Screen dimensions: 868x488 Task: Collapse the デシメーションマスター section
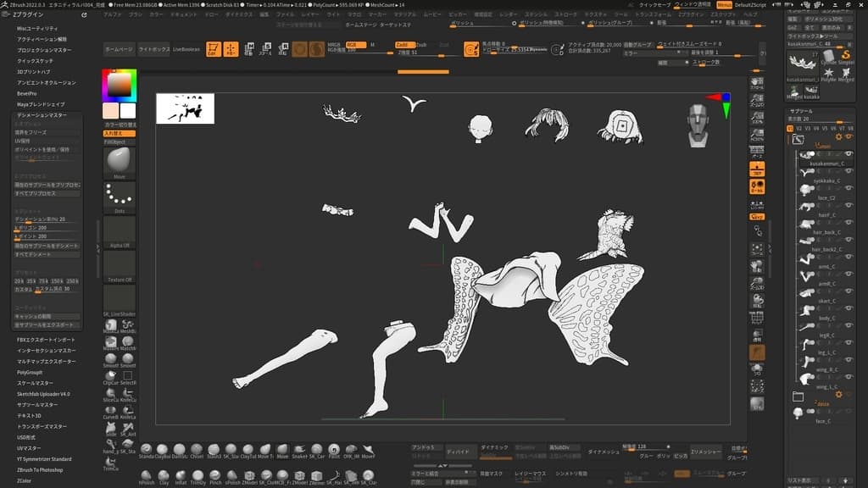42,115
